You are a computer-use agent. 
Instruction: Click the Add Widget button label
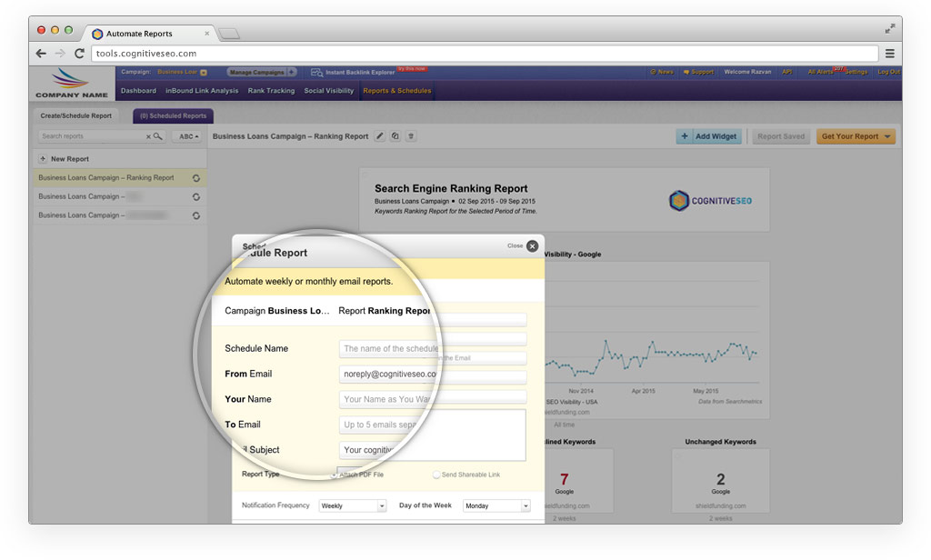click(716, 136)
